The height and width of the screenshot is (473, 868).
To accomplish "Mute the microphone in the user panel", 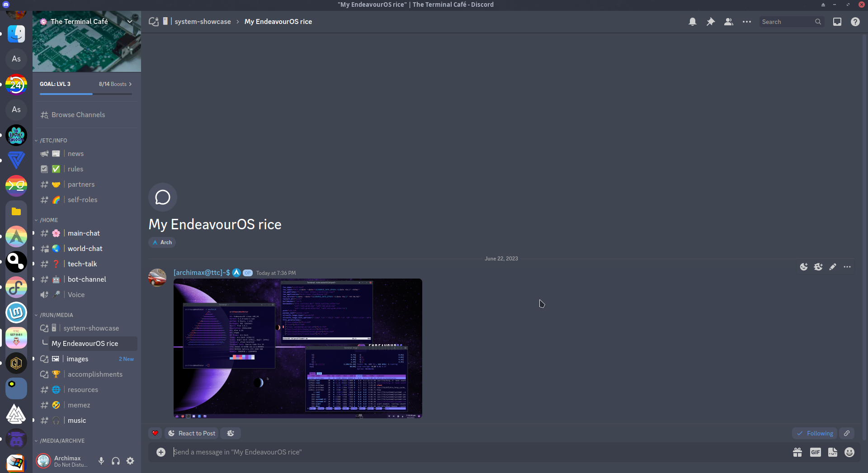I will point(101,461).
